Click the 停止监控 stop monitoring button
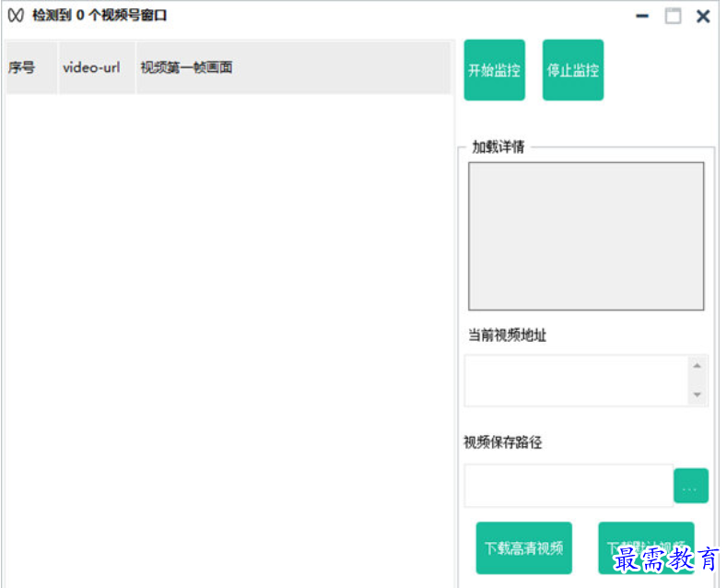The image size is (727, 588). point(573,70)
